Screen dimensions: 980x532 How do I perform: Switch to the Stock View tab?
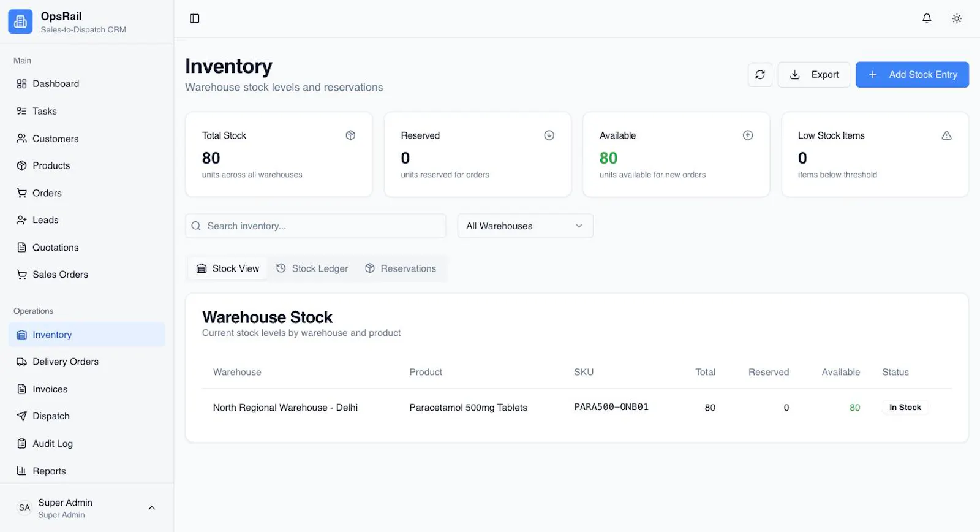pyautogui.click(x=228, y=268)
